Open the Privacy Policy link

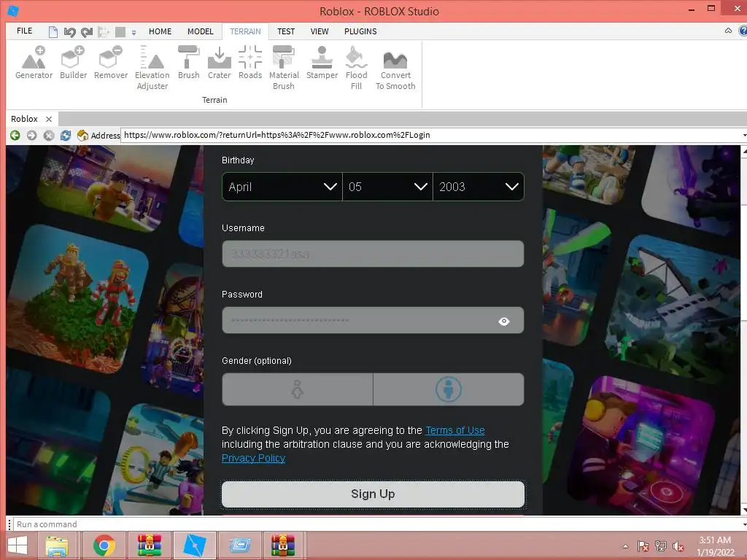pyautogui.click(x=253, y=458)
